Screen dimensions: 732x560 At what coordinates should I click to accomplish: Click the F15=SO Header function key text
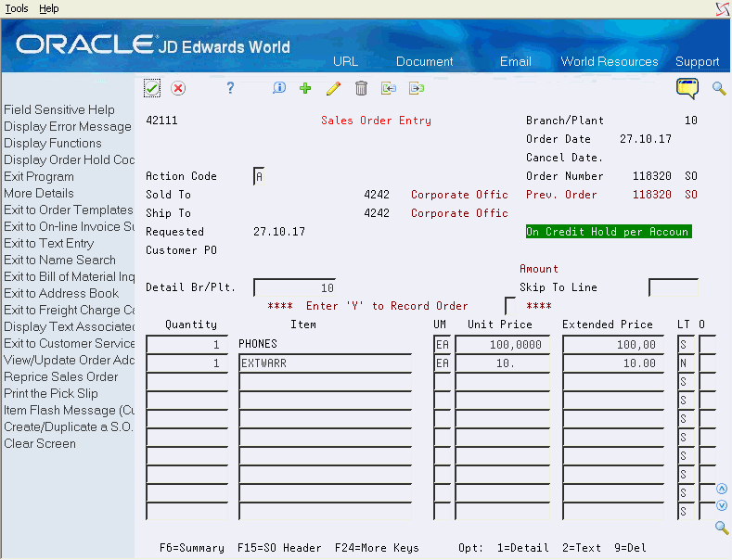[x=279, y=548]
